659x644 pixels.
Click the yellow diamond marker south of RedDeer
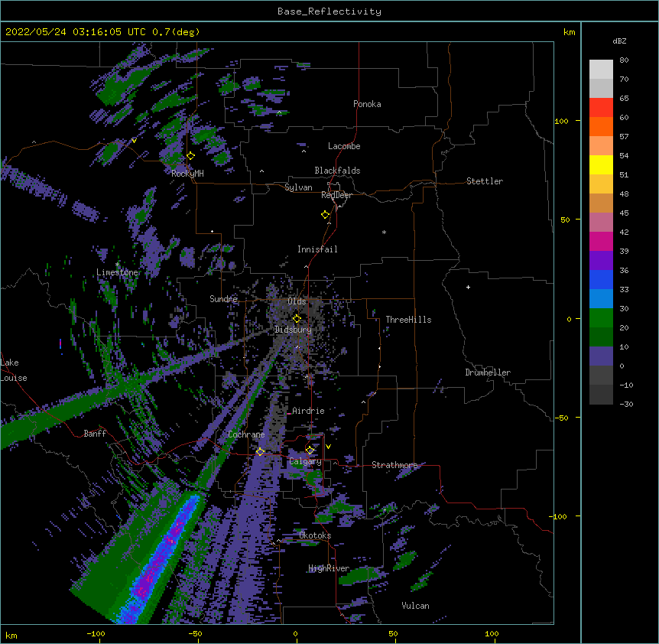(326, 215)
